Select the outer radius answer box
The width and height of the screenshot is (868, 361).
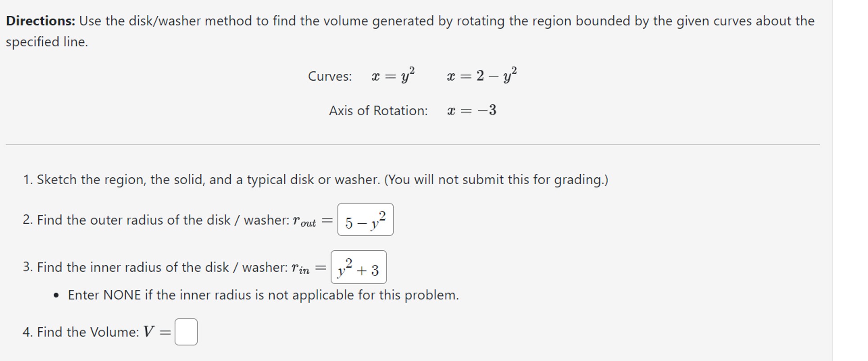(x=366, y=219)
